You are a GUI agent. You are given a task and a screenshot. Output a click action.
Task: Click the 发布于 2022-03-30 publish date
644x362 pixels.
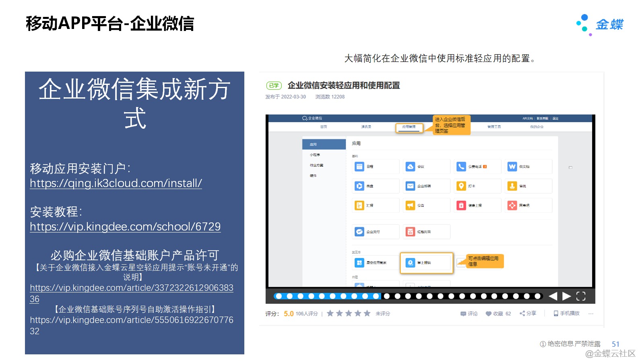(x=285, y=97)
